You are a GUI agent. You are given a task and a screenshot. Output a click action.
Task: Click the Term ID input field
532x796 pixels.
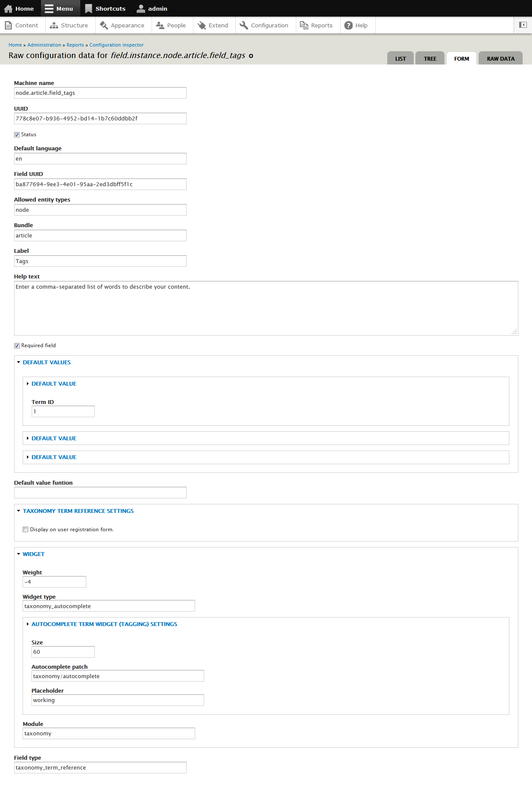click(x=63, y=411)
